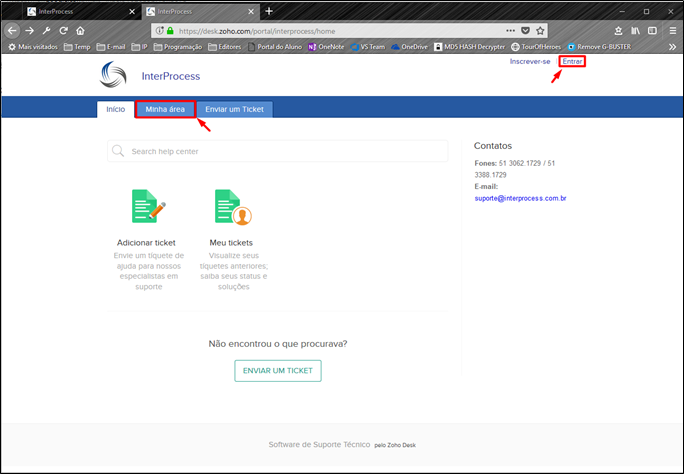Click the Software de Suporte Técnico link
Image resolution: width=684 pixels, height=474 pixels.
[319, 444]
